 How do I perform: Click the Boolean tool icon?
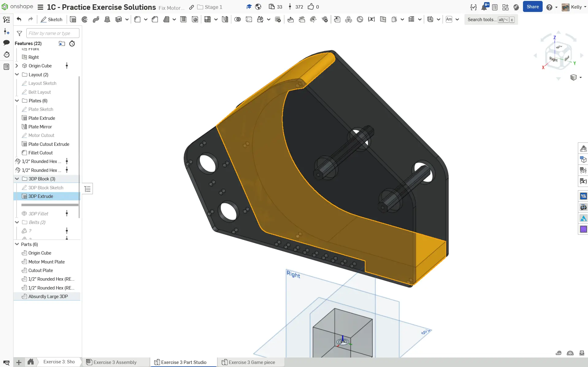pyautogui.click(x=237, y=20)
